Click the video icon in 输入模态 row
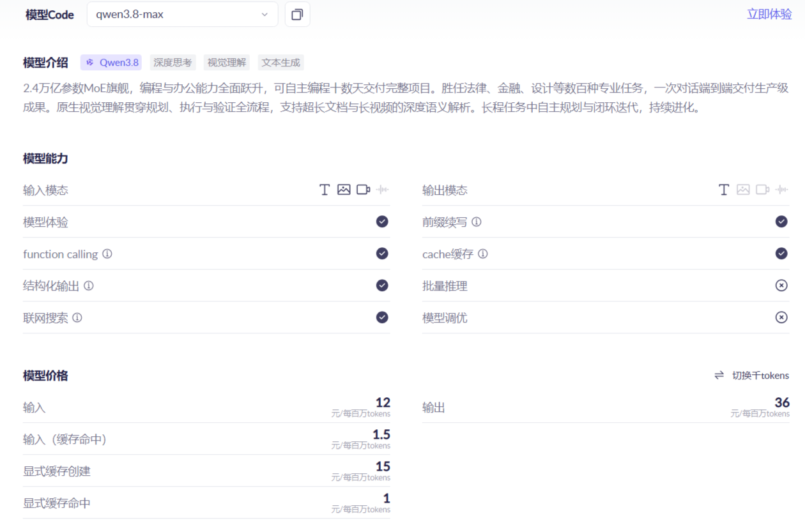805x532 pixels. (x=364, y=190)
